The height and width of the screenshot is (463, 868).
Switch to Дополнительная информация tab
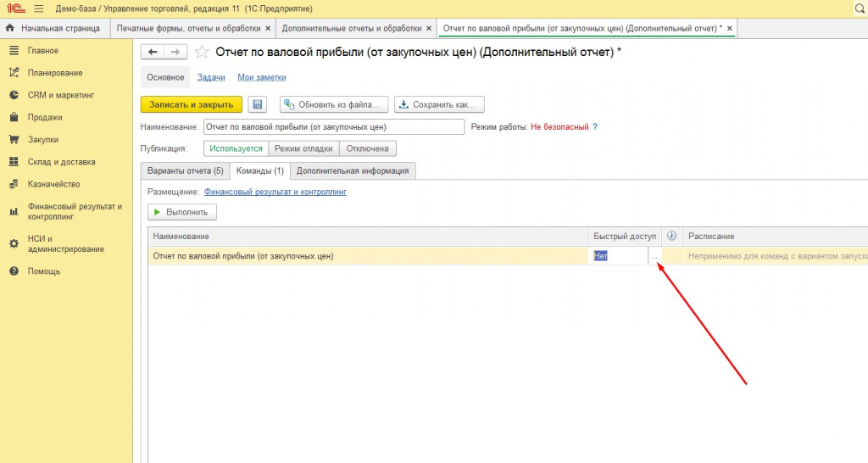(x=353, y=170)
